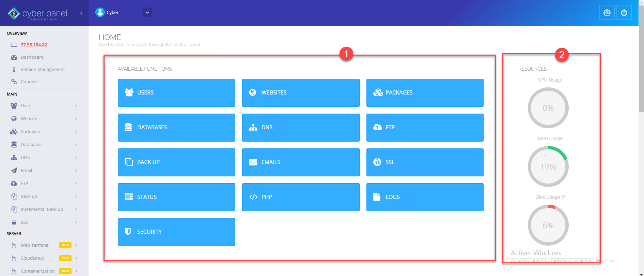Select SSL in the sidebar menu
The height and width of the screenshot is (276, 644).
click(24, 222)
